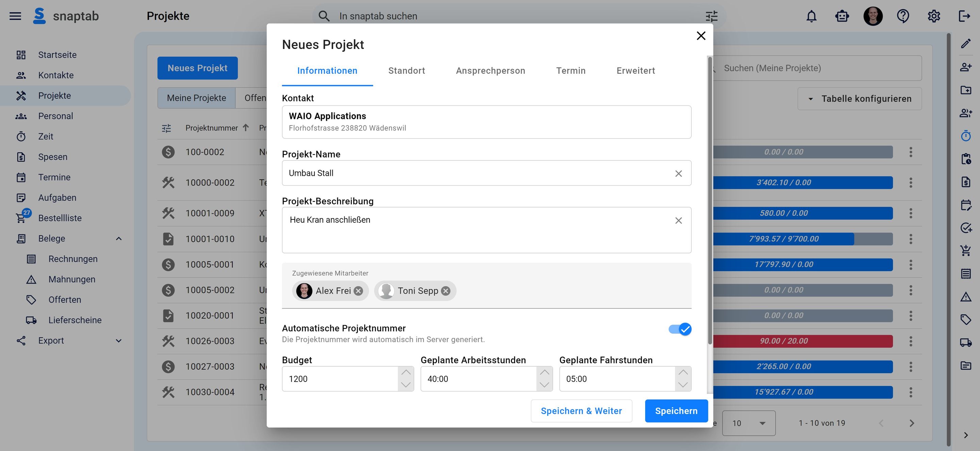Click the 7'993.57 / 9'700.00 budget bar
The width and height of the screenshot is (980, 451).
coord(803,239)
